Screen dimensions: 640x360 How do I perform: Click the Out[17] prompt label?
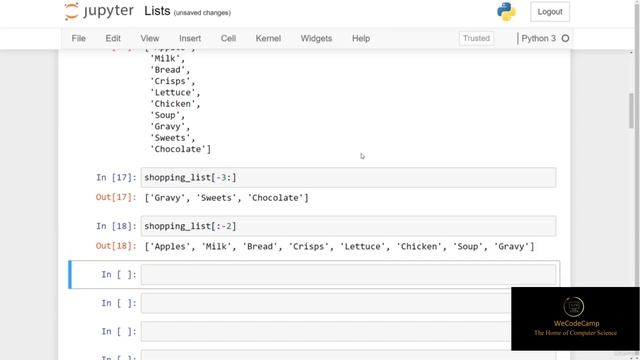[x=116, y=198]
